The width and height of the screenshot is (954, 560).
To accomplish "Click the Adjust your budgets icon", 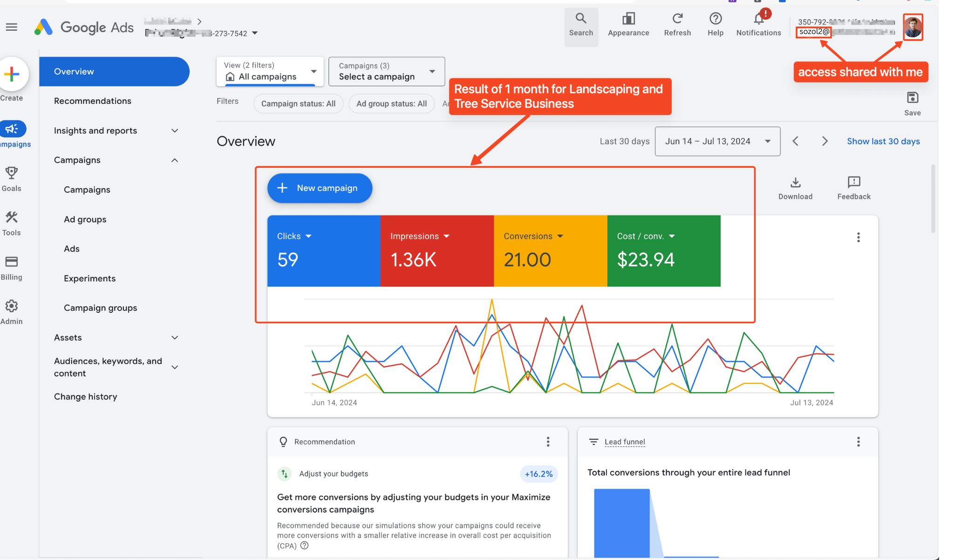I will point(285,474).
